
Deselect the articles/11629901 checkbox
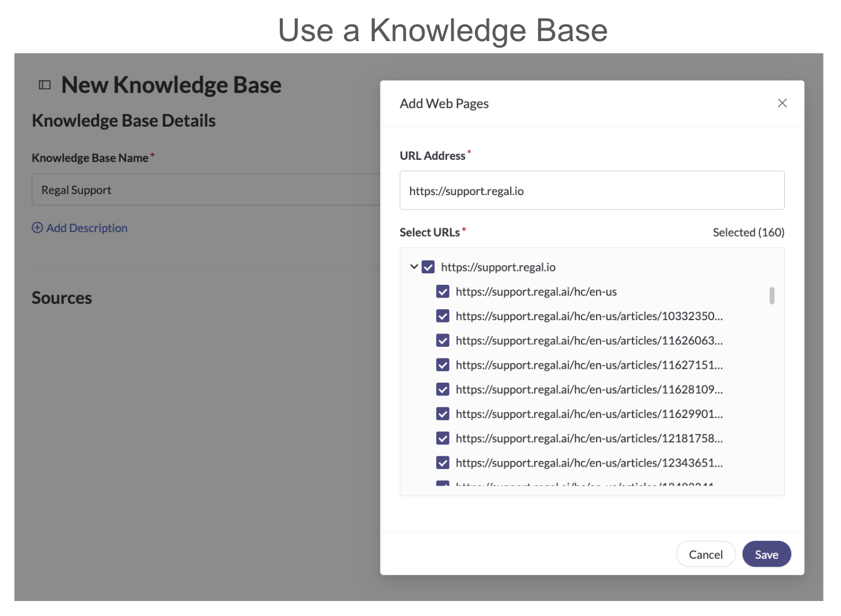[x=443, y=414]
